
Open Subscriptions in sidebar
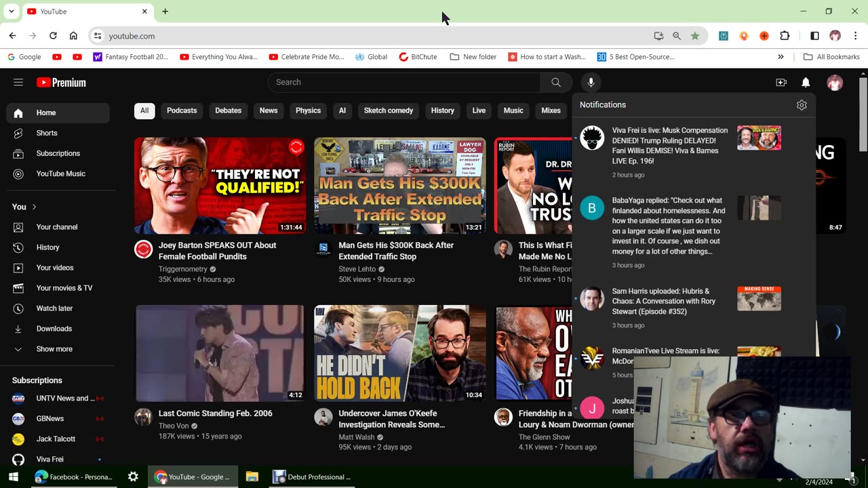[x=58, y=153]
